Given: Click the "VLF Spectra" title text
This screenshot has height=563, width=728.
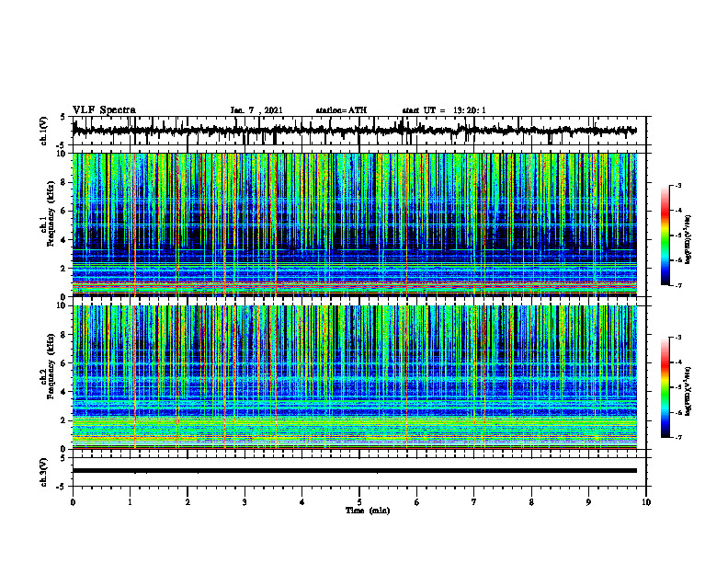Looking at the screenshot, I should (x=104, y=109).
